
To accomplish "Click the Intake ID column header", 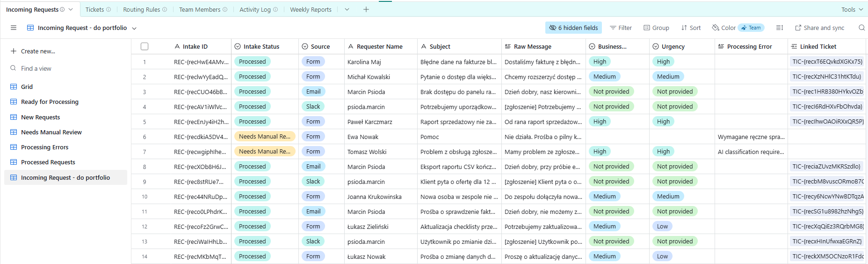I will (x=201, y=46).
